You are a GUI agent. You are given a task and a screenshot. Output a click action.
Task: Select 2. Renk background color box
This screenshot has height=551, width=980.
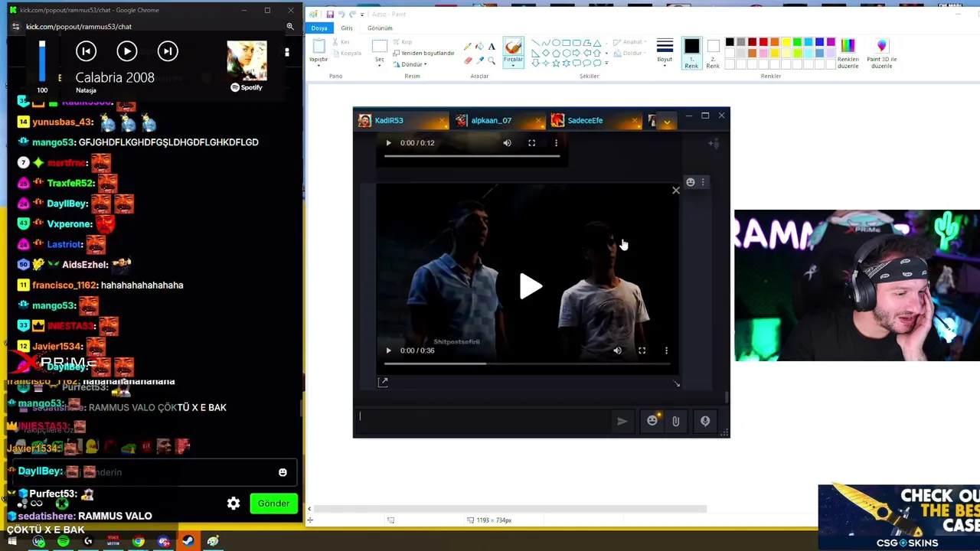(713, 54)
